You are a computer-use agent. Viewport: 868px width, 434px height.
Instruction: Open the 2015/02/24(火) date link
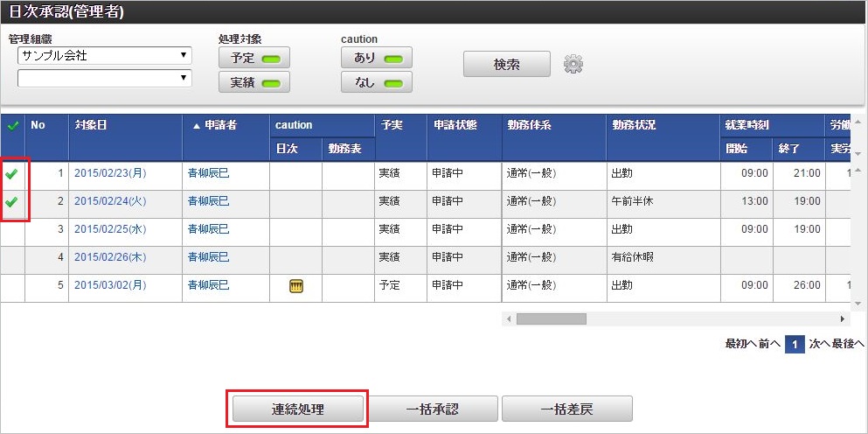(x=110, y=201)
